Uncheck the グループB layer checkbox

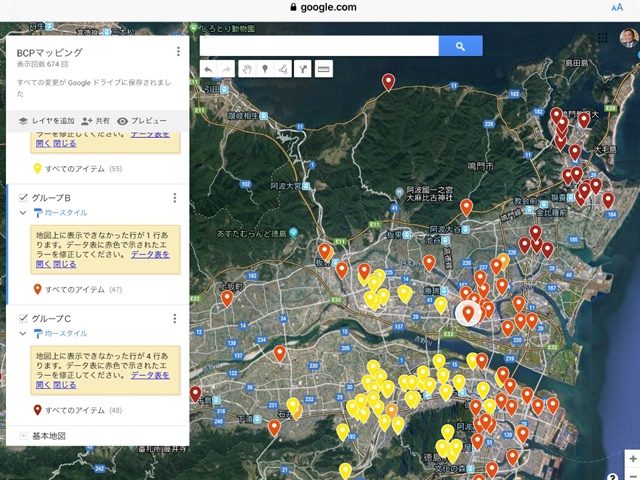tap(24, 198)
